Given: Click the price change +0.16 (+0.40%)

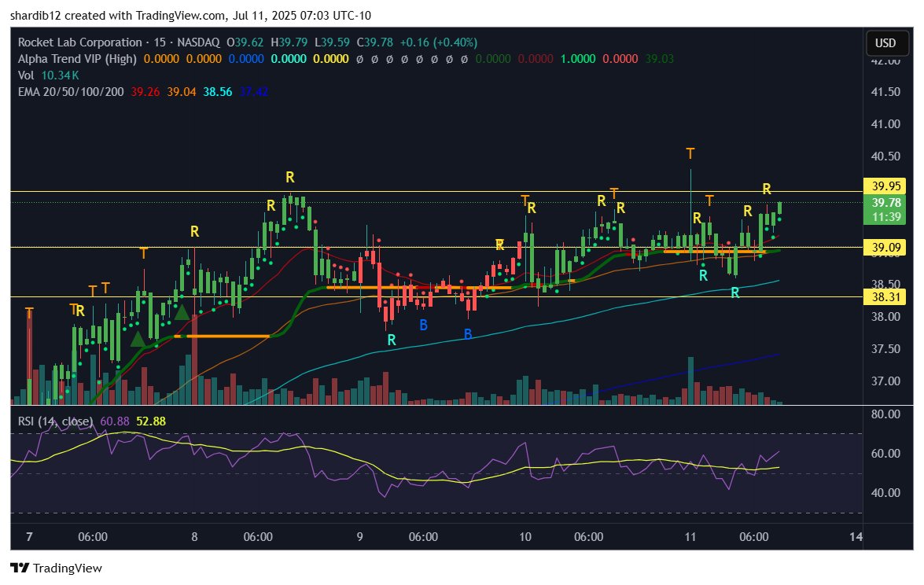Looking at the screenshot, I should 439,42.
